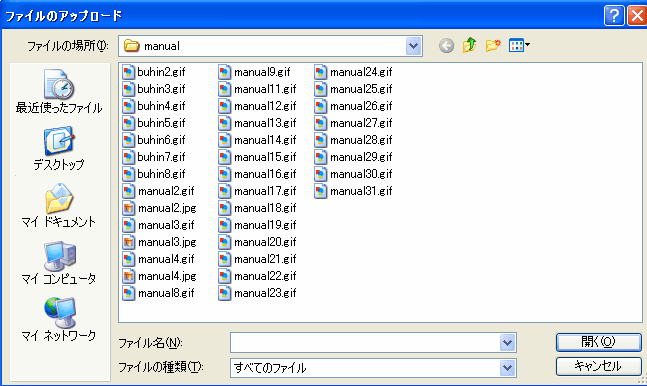Open 最近使ったファイル in sidebar
The height and width of the screenshot is (386, 647).
59,91
